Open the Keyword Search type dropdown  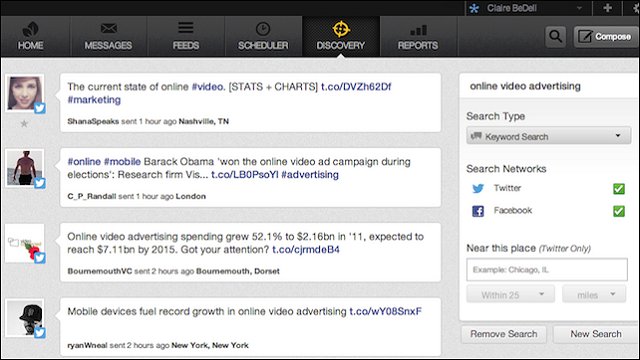pos(548,136)
